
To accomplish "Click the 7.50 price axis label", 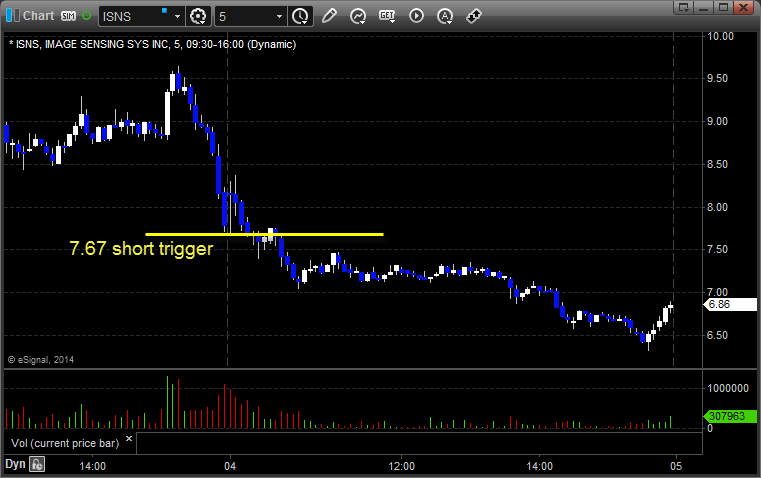I will 717,249.
